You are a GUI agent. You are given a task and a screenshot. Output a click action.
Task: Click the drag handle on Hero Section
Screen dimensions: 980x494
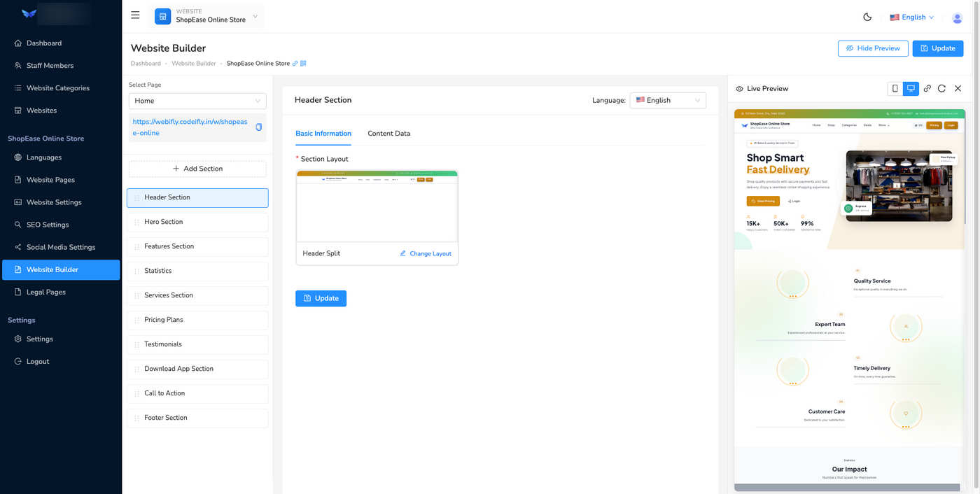136,223
